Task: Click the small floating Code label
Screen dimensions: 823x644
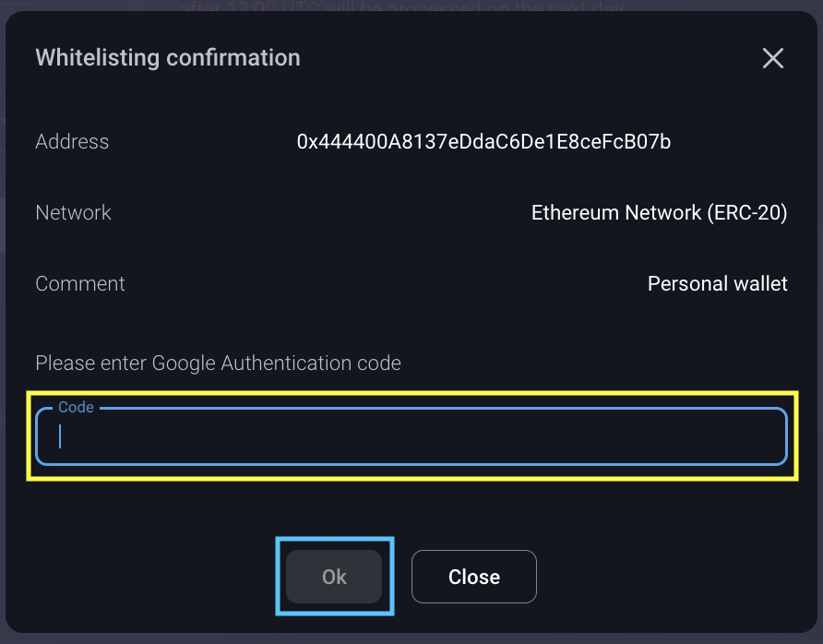Action: tap(76, 408)
